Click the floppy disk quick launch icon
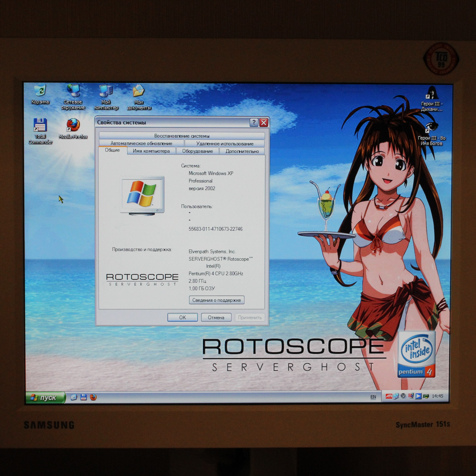476x476 pixels. coord(84,397)
